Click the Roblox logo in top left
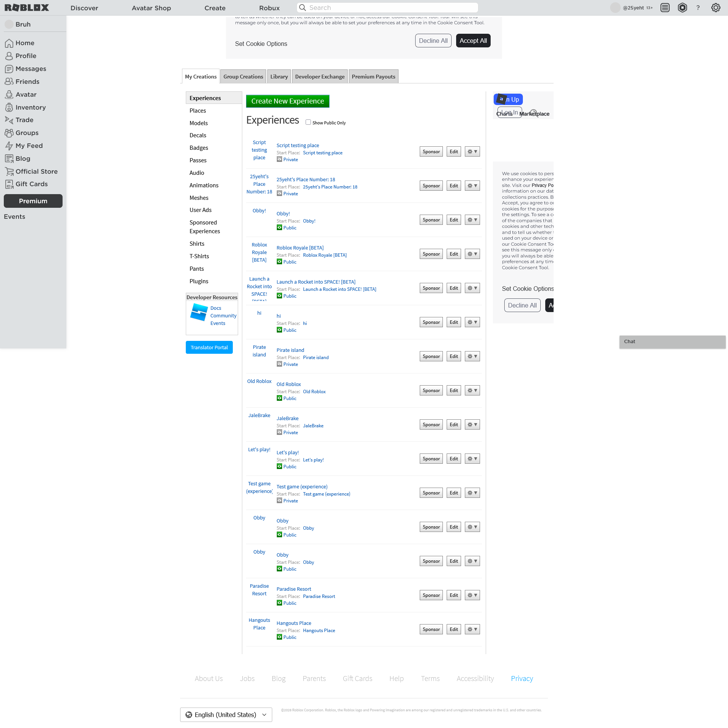The image size is (728, 728). [x=27, y=8]
